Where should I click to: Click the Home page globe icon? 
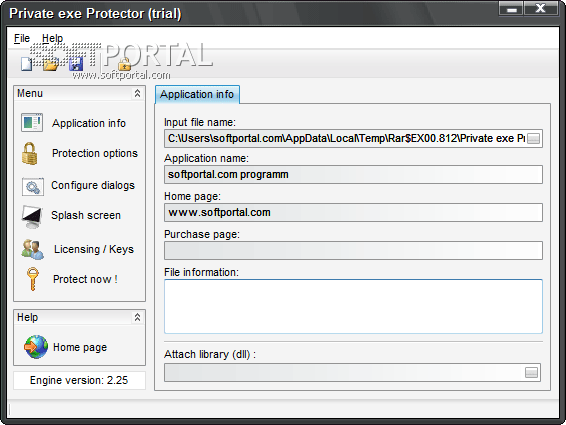click(36, 347)
